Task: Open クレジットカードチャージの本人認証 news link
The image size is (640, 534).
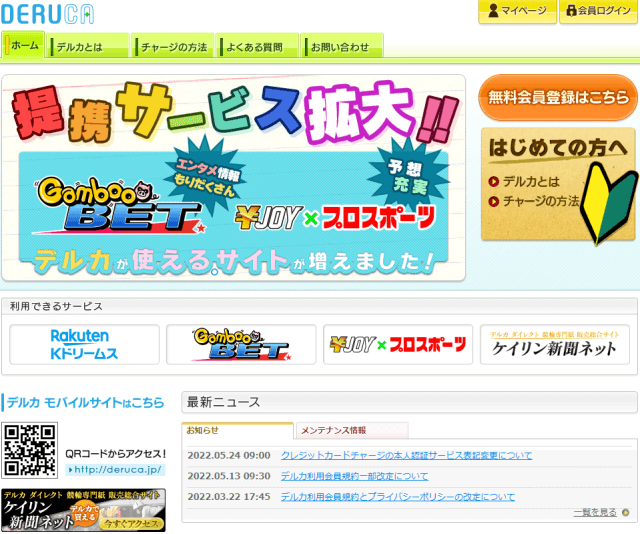Action: click(x=407, y=455)
